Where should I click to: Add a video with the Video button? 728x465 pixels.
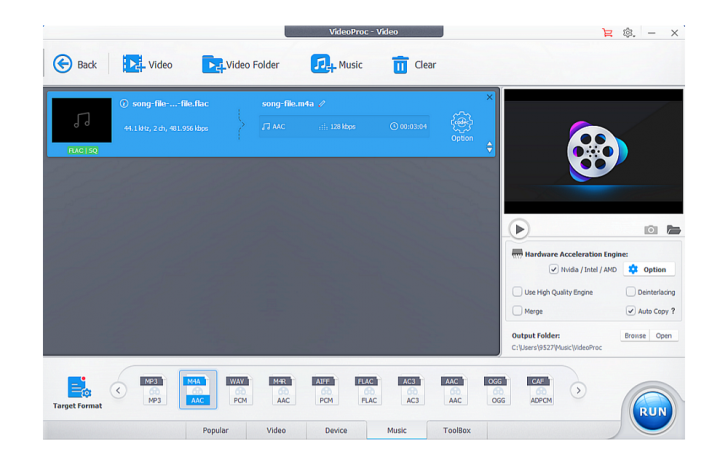(148, 64)
